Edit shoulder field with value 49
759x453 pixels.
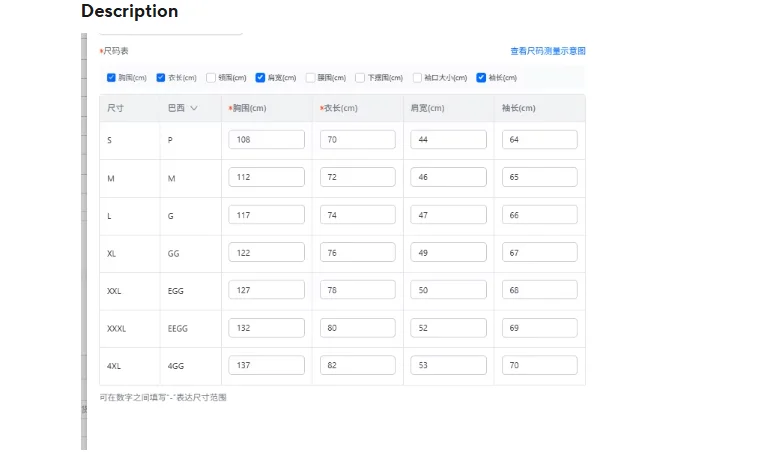tap(449, 253)
